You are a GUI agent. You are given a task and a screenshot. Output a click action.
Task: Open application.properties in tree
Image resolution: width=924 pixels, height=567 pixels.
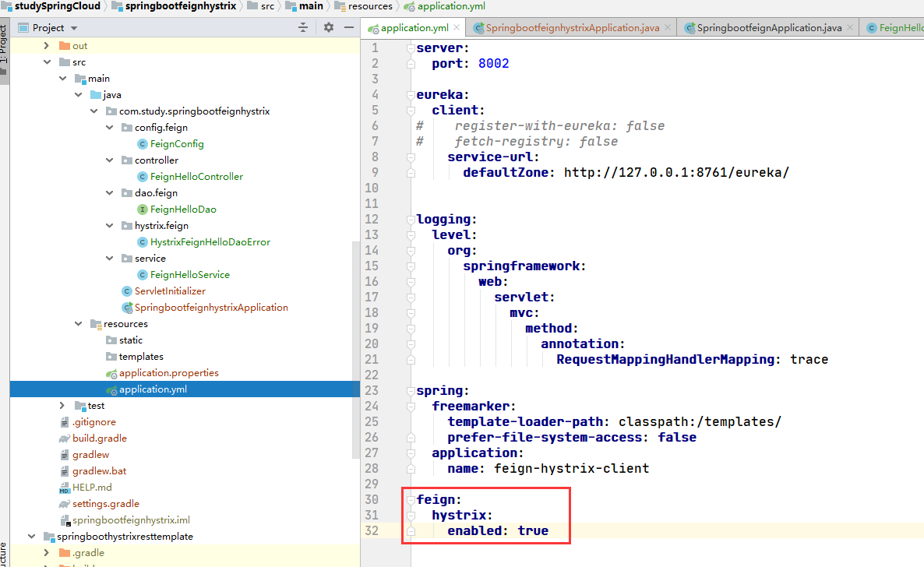pos(168,373)
